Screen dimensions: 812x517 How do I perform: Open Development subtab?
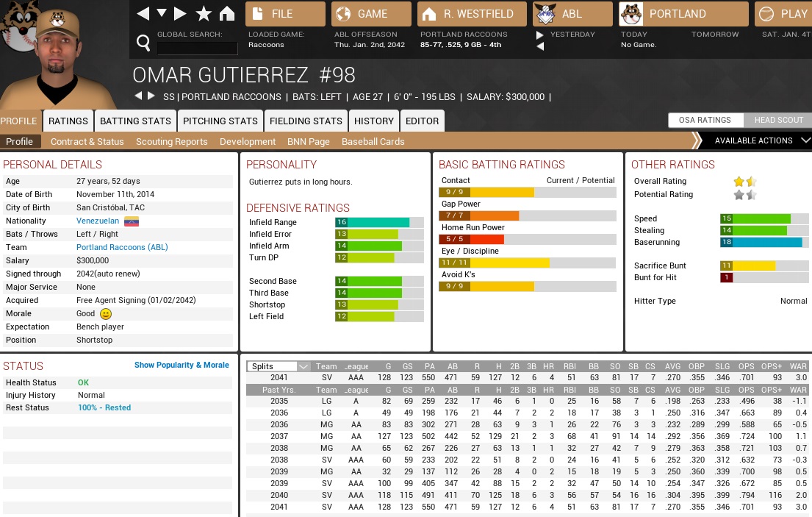(x=248, y=141)
